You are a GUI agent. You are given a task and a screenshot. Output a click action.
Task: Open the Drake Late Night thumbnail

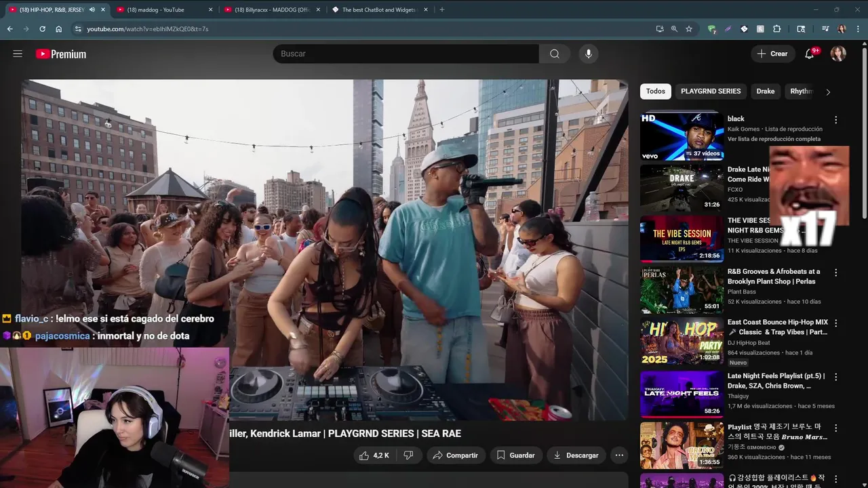pyautogui.click(x=682, y=188)
